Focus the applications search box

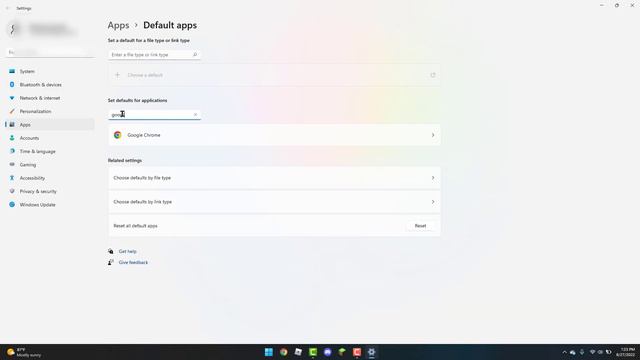click(x=154, y=115)
